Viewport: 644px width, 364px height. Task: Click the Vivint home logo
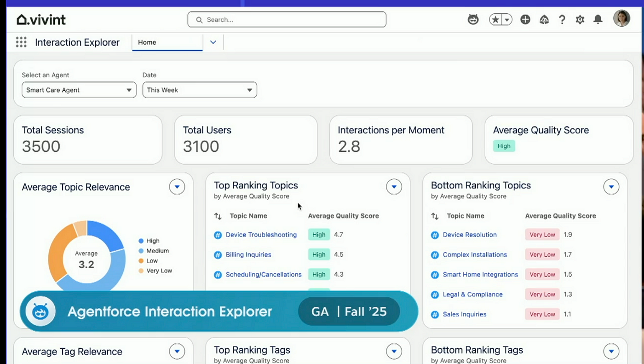point(41,19)
